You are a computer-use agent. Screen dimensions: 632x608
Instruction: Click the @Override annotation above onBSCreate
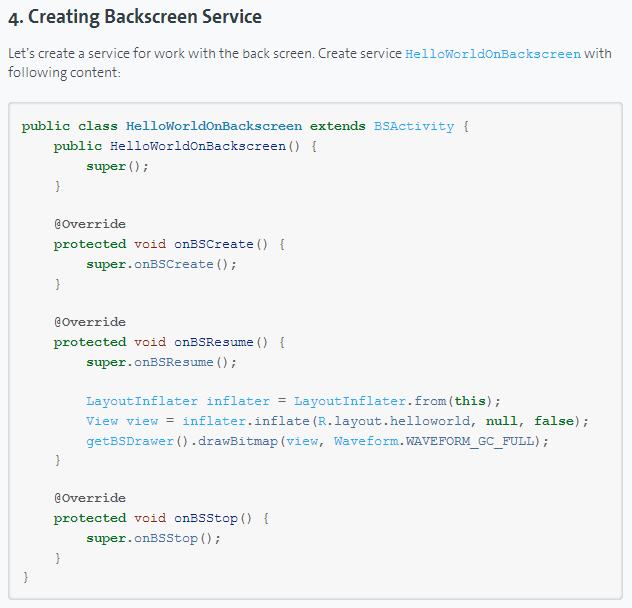click(89, 224)
